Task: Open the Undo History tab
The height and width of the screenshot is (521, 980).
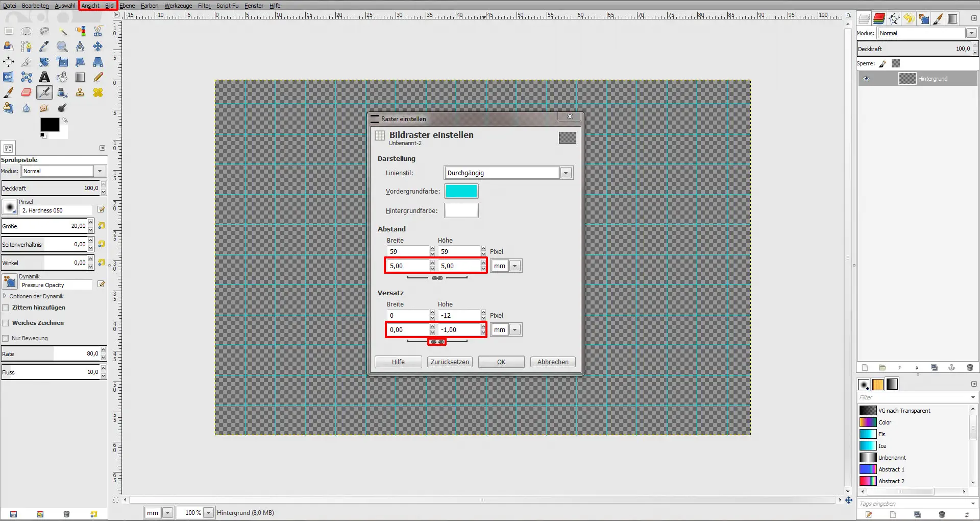Action: click(x=909, y=19)
